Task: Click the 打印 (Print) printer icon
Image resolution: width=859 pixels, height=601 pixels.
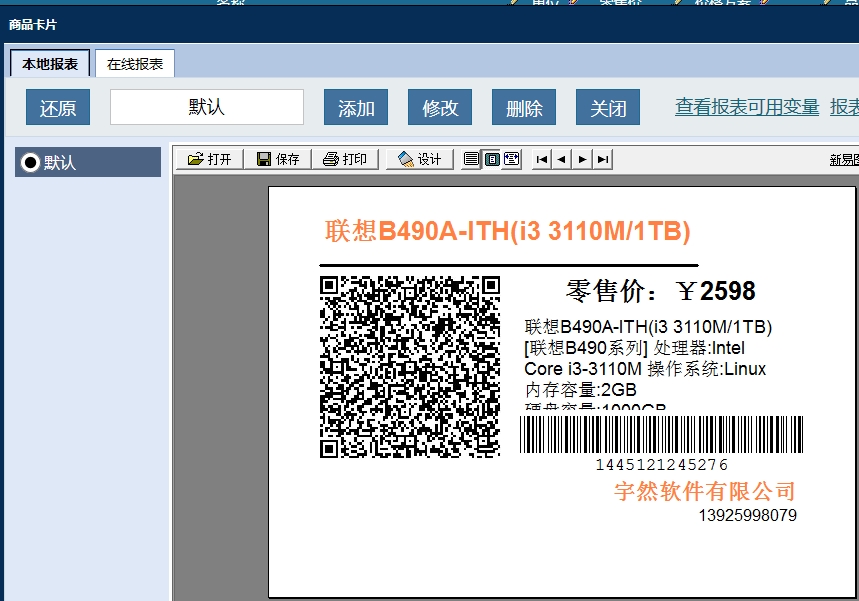Action: 344,159
